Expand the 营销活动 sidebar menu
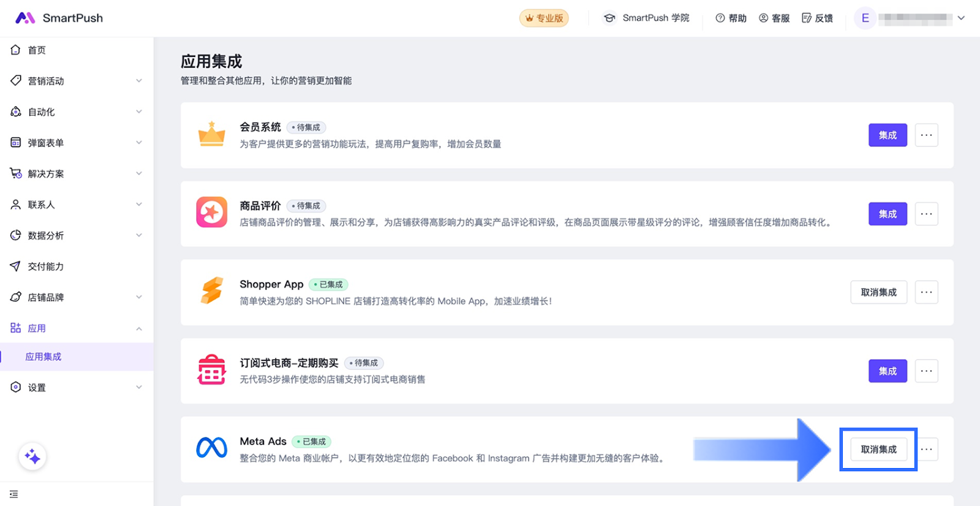Image resolution: width=980 pixels, height=506 pixels. (x=77, y=81)
